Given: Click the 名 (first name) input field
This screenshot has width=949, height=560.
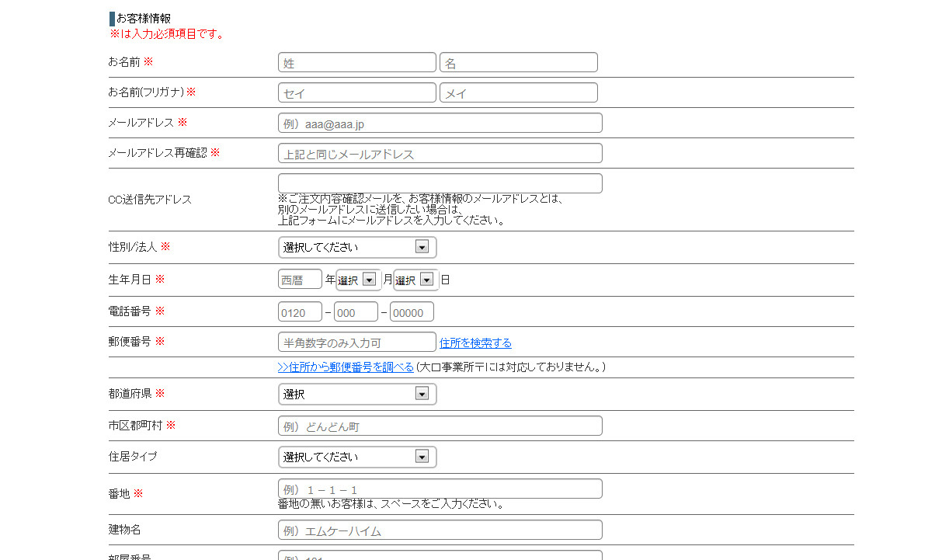Looking at the screenshot, I should [518, 63].
